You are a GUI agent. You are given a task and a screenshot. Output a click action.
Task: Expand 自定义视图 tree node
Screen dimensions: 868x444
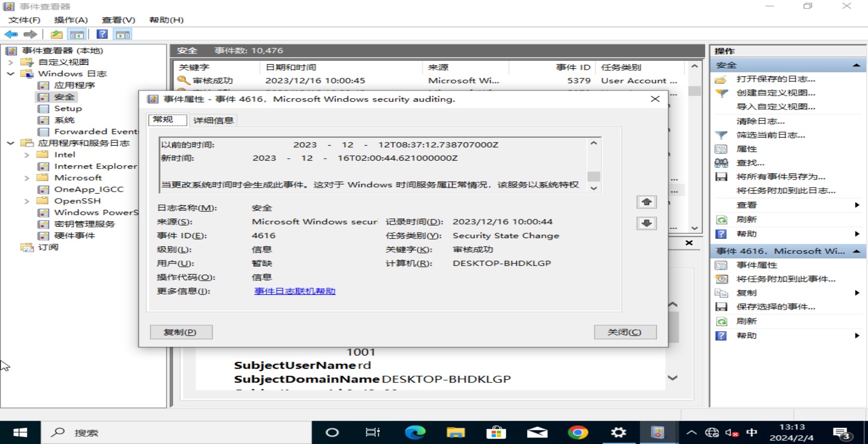(11, 62)
